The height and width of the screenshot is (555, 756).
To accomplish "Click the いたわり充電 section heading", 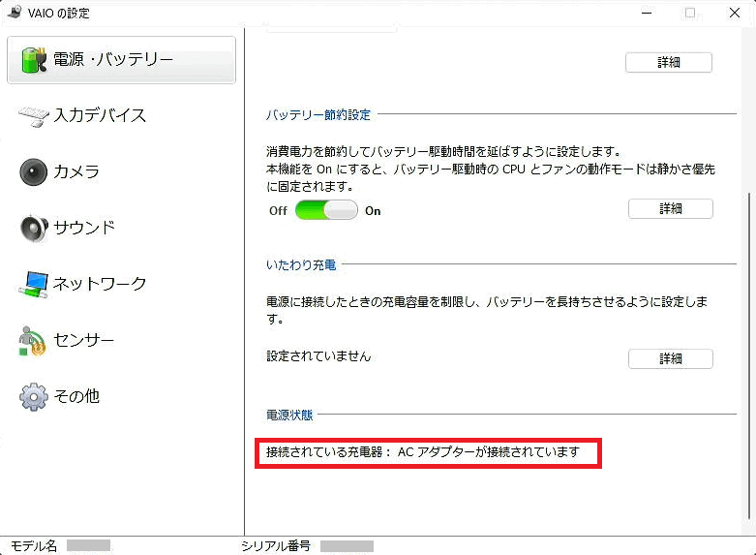I will tap(301, 265).
